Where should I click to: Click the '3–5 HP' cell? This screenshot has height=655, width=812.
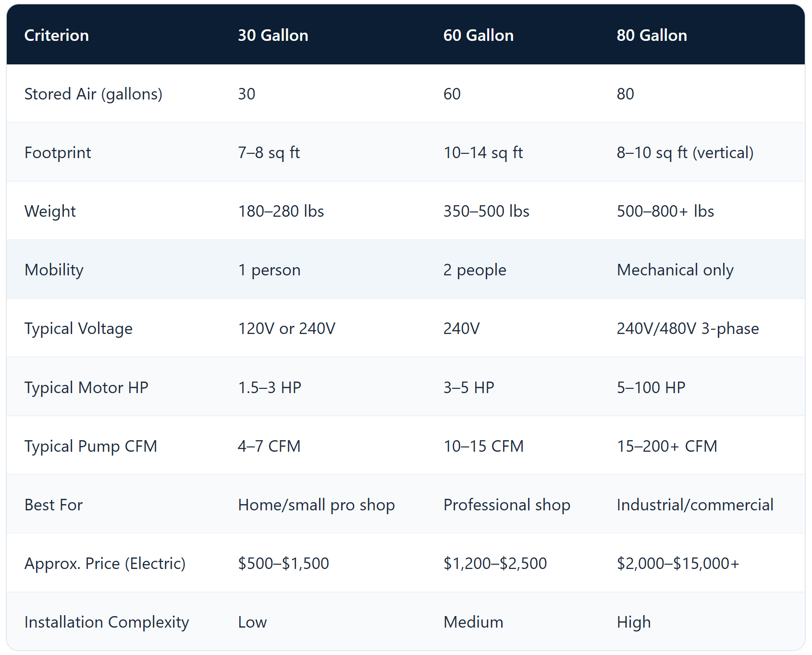[x=469, y=388]
